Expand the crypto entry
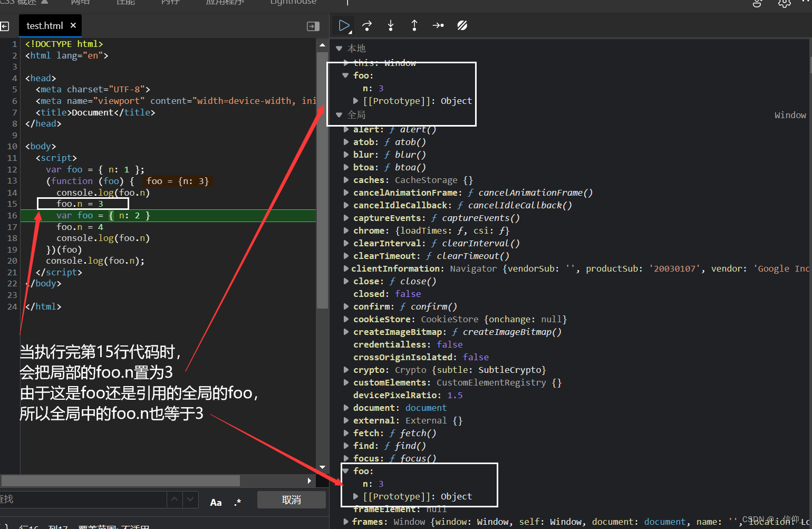Viewport: 812px width, 529px height. (346, 370)
